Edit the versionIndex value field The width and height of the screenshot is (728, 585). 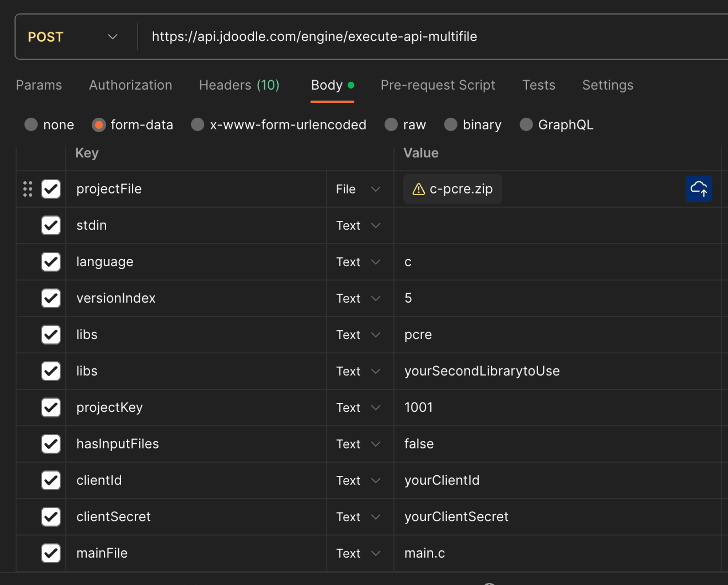(x=546, y=298)
